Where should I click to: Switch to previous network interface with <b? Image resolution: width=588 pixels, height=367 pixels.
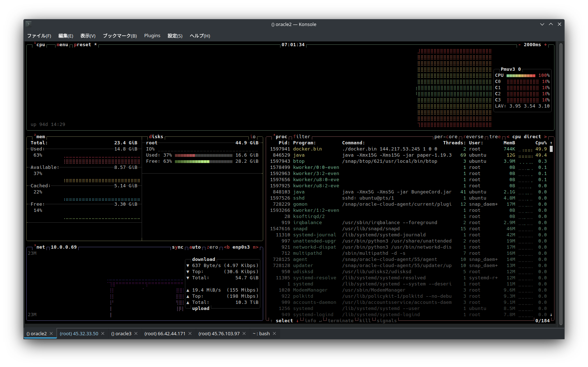pos(227,247)
